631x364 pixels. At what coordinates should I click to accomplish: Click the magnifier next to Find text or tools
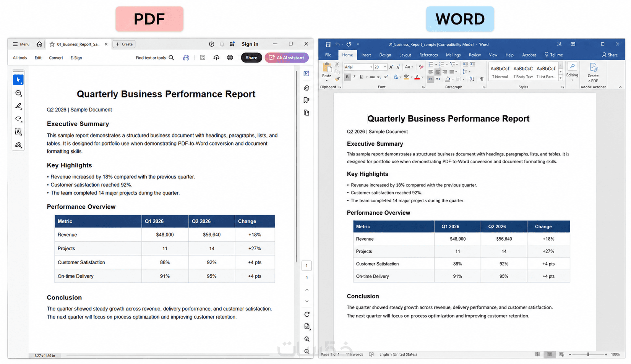[171, 58]
